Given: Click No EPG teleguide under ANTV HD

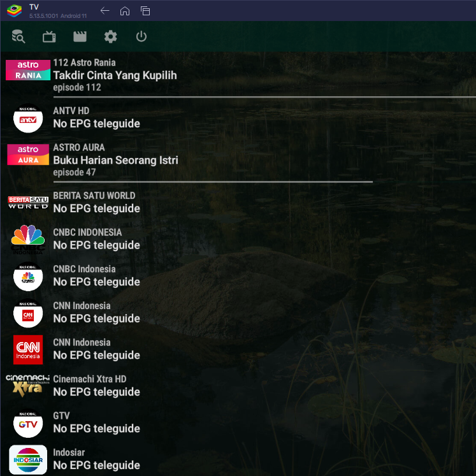Looking at the screenshot, I should (x=96, y=124).
